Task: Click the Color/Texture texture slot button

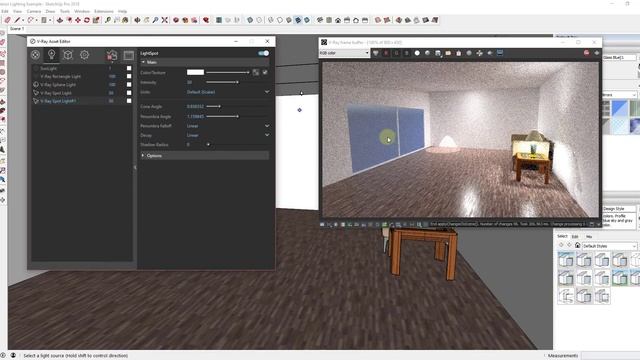Action: click(256, 72)
